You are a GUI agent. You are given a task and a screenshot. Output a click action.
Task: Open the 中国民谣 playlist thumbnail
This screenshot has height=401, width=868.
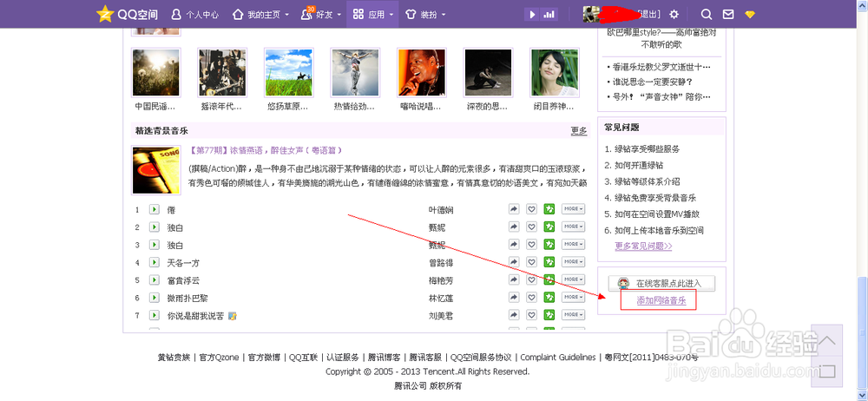[x=155, y=73]
